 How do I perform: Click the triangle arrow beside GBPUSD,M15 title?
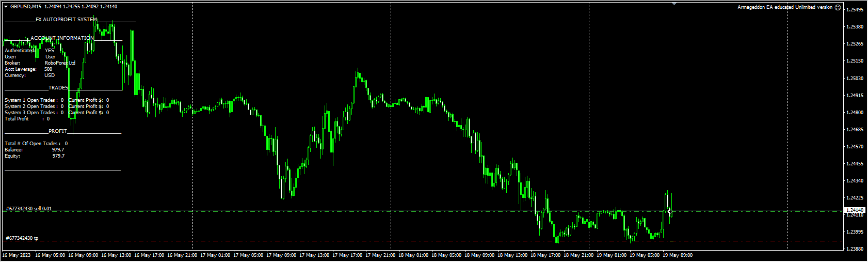(6, 7)
